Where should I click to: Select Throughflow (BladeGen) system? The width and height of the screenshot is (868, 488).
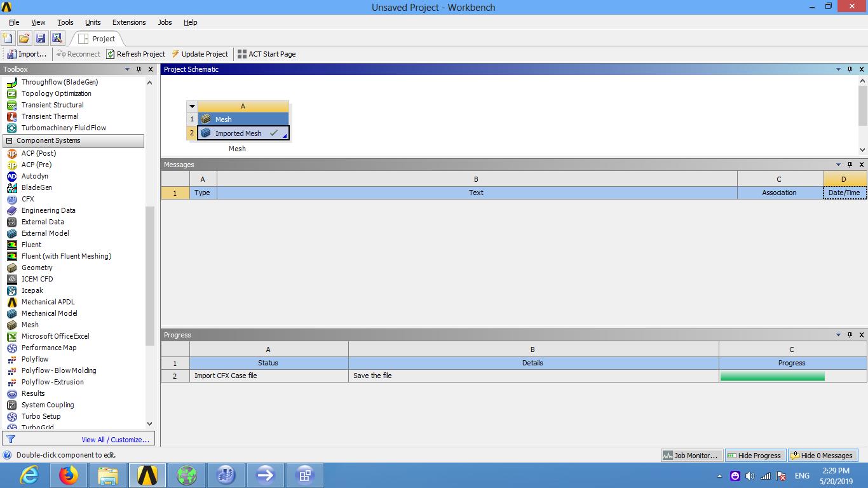(60, 82)
